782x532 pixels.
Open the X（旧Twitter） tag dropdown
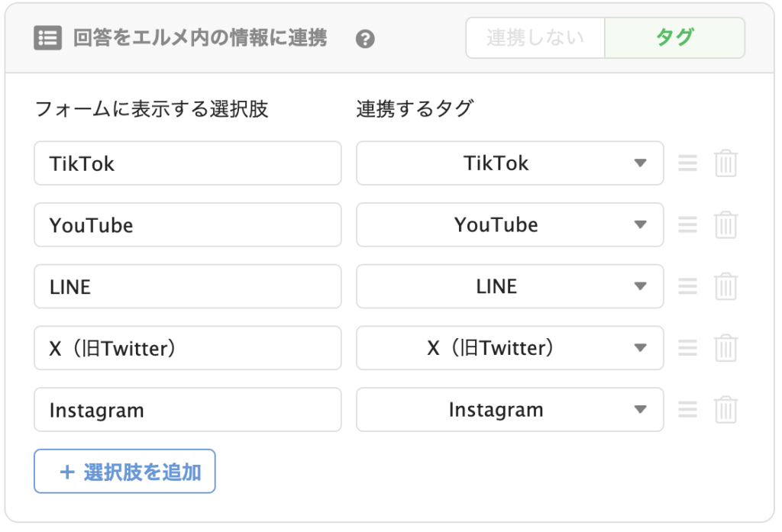point(509,348)
